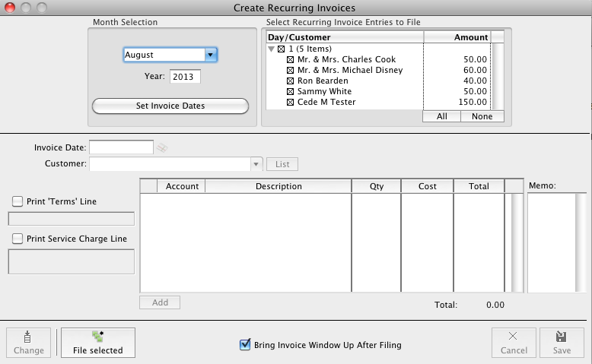592x364 pixels.
Task: Uncheck Cede M Tester entry checkbox
Action: (x=290, y=102)
